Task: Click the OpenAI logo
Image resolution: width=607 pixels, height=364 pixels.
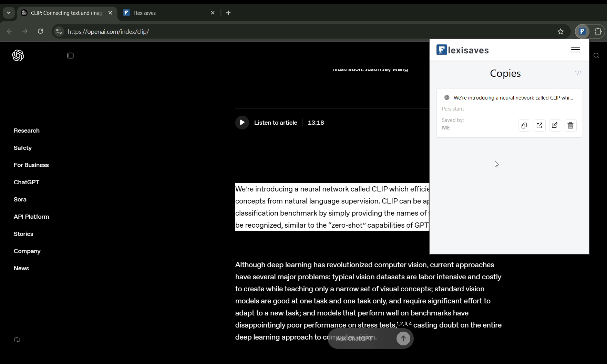Action: point(18,55)
